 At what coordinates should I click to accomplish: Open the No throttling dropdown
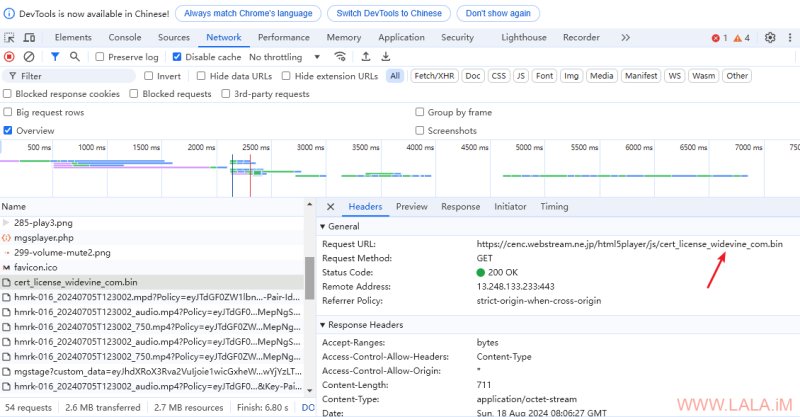coord(284,57)
